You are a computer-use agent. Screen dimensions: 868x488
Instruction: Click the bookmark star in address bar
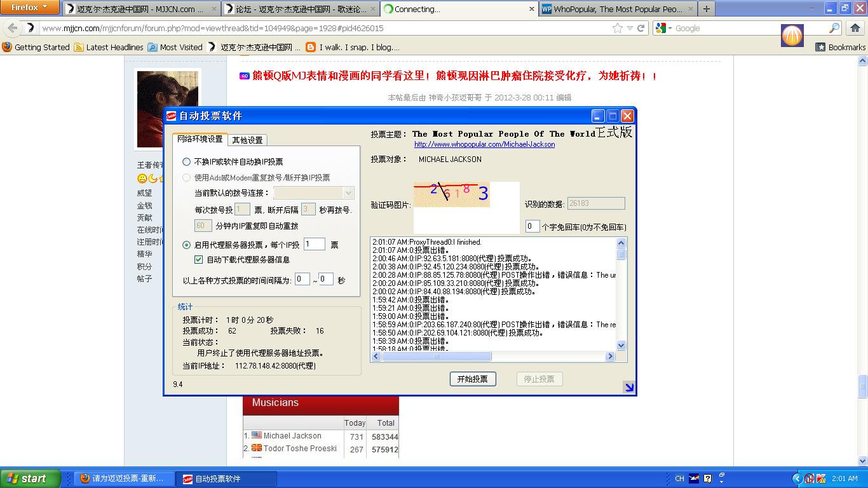[617, 28]
